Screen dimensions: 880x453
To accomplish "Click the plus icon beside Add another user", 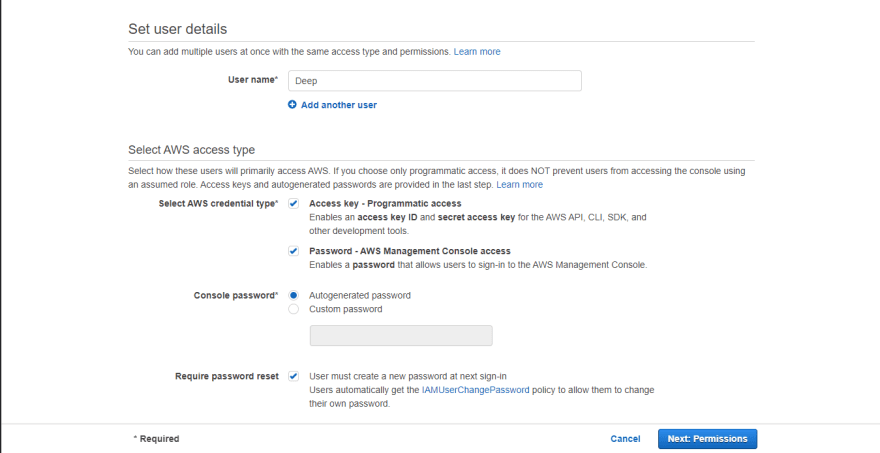I will point(292,105).
